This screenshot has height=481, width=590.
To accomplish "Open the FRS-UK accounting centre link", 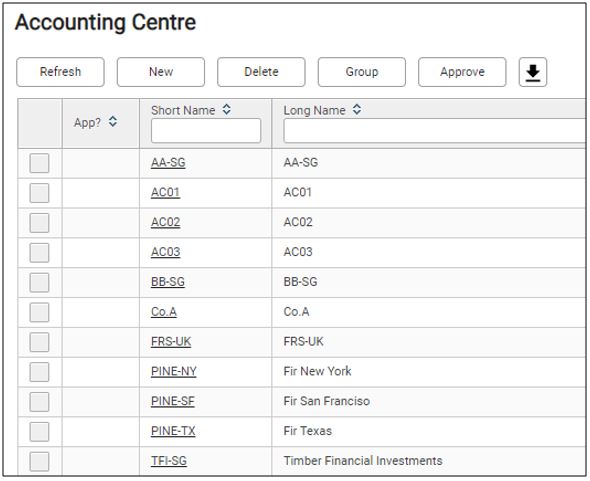I will tap(171, 342).
